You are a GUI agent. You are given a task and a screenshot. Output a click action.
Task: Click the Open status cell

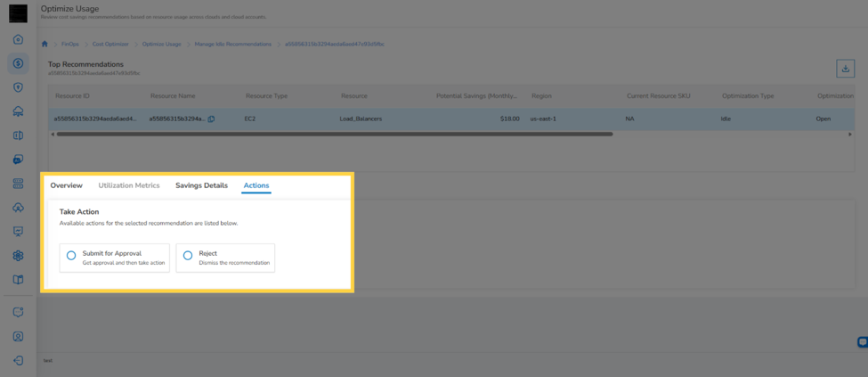pos(823,119)
